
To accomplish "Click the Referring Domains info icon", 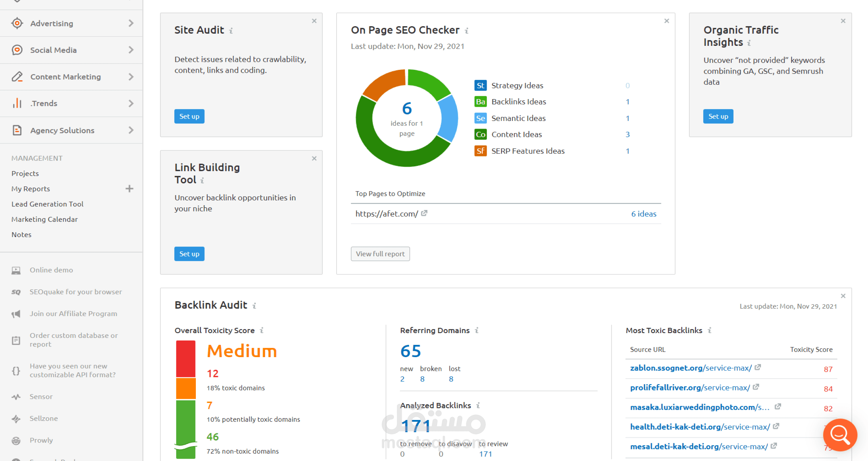I will click(477, 331).
